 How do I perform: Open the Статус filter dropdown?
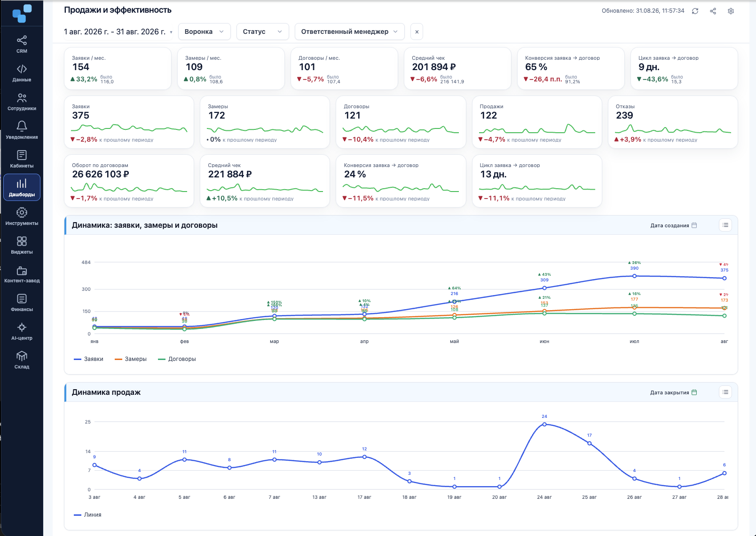pyautogui.click(x=262, y=32)
